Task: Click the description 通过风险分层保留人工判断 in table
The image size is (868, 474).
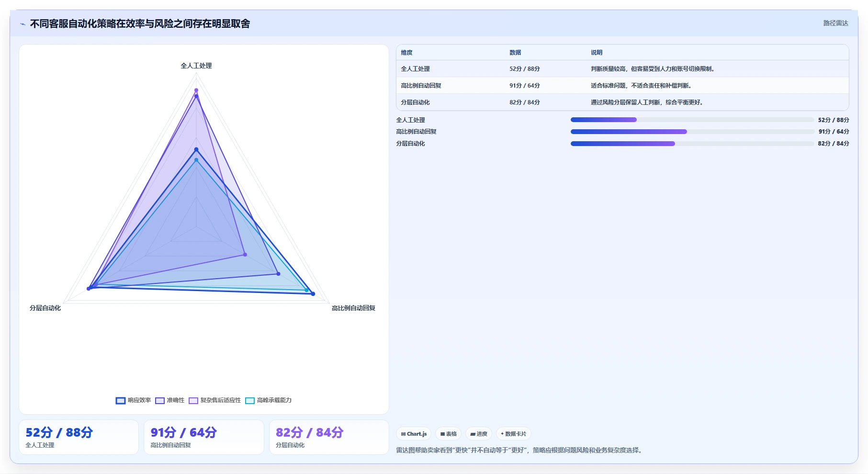Action: click(x=648, y=102)
